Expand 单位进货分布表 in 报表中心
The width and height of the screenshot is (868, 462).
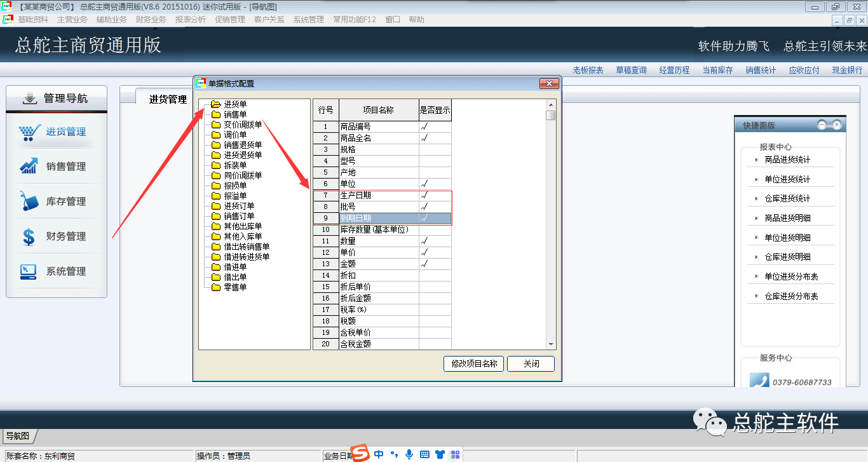click(757, 277)
